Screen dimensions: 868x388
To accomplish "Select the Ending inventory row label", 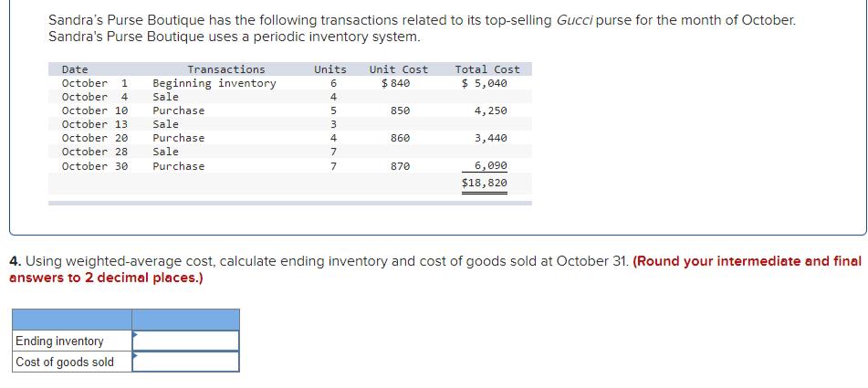I will [59, 341].
